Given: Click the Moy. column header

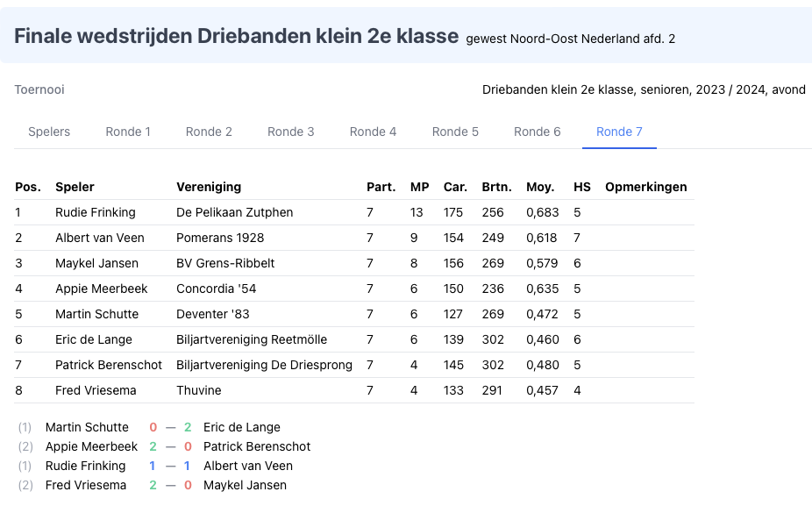Looking at the screenshot, I should 540,187.
